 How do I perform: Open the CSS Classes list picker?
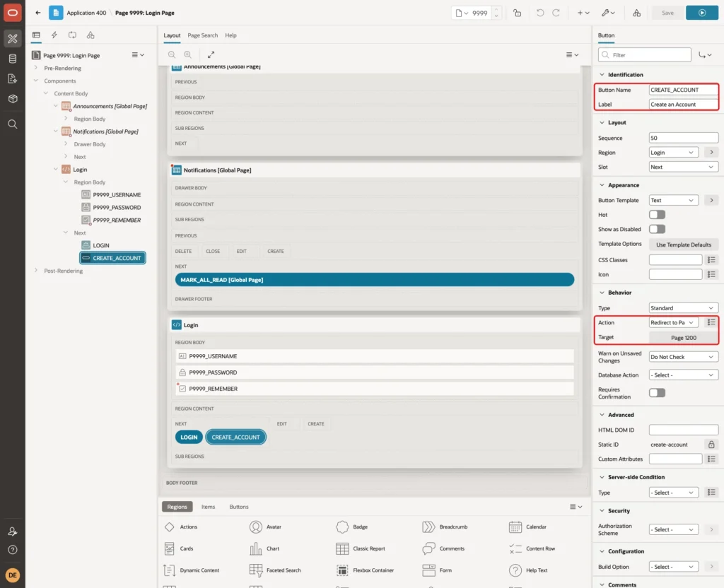[x=711, y=260]
